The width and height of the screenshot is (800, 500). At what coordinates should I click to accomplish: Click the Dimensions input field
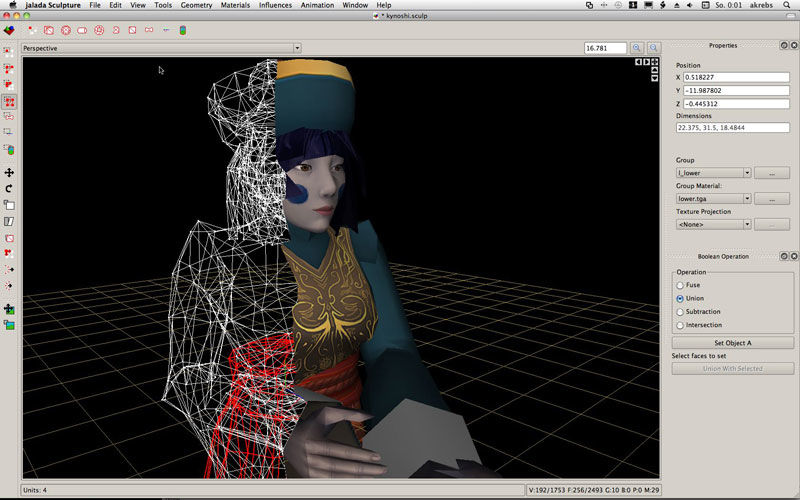tap(733, 128)
